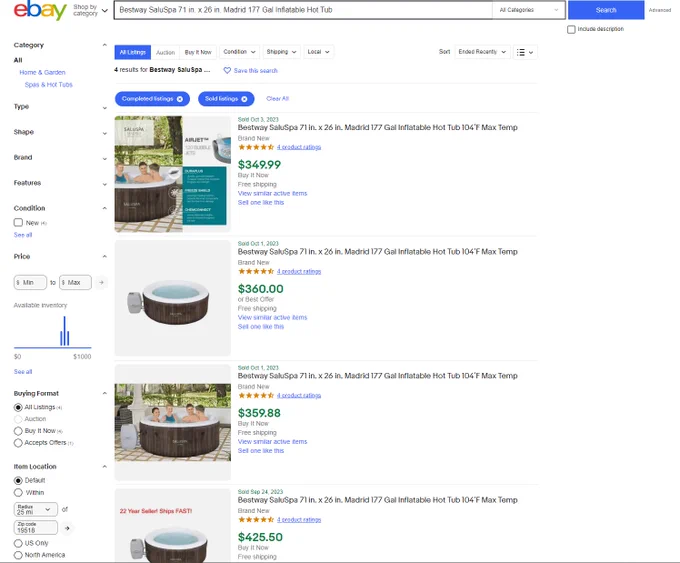Open listing title sold Oct 3, 2023
The height and width of the screenshot is (563, 680).
pyautogui.click(x=378, y=128)
